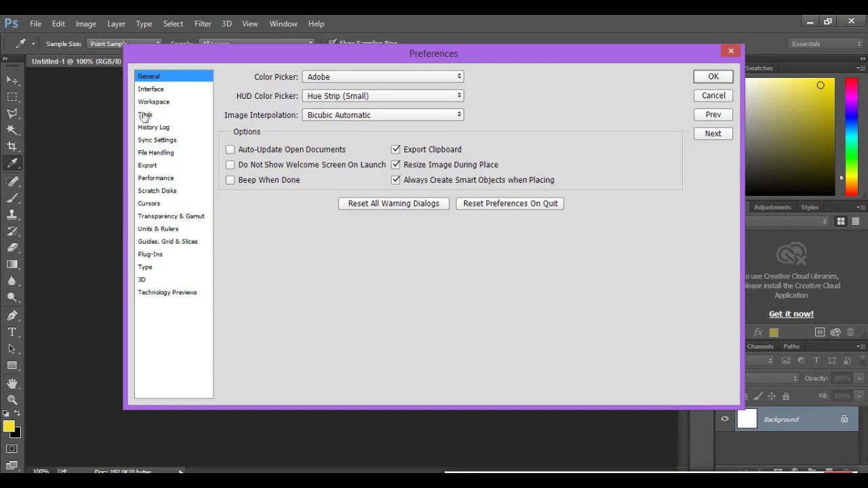Select the Healing Brush tool
The width and height of the screenshot is (868, 488).
click(12, 182)
